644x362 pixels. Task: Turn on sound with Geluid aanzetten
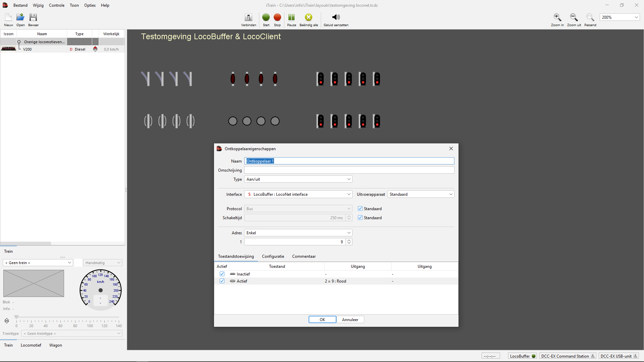pos(336,17)
